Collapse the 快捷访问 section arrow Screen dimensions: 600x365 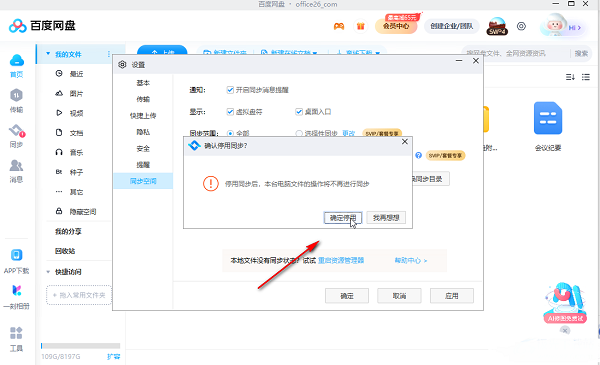pyautogui.click(x=48, y=272)
